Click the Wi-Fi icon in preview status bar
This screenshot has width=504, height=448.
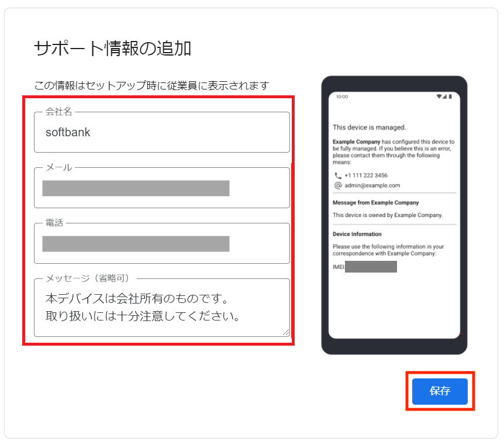pyautogui.click(x=439, y=97)
